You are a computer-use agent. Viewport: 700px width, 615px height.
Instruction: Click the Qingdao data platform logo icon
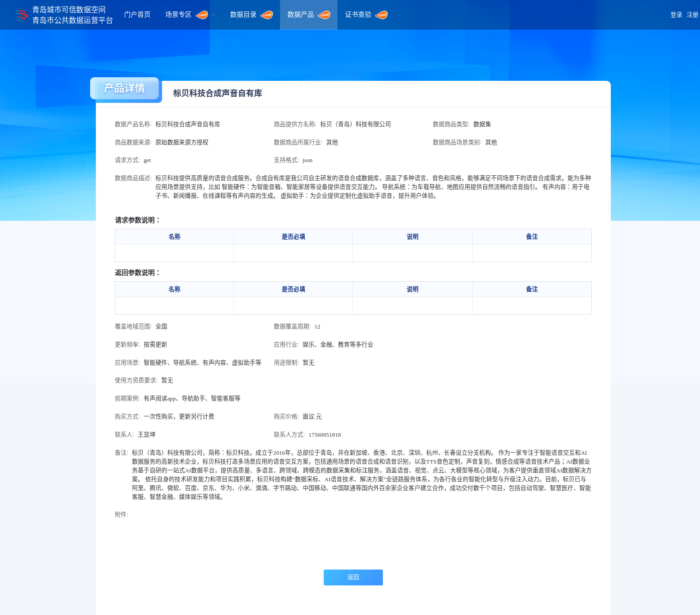(21, 15)
